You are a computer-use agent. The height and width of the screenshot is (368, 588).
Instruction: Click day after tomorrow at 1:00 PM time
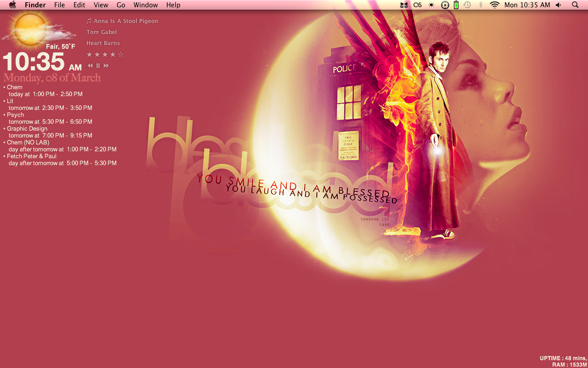pos(62,149)
